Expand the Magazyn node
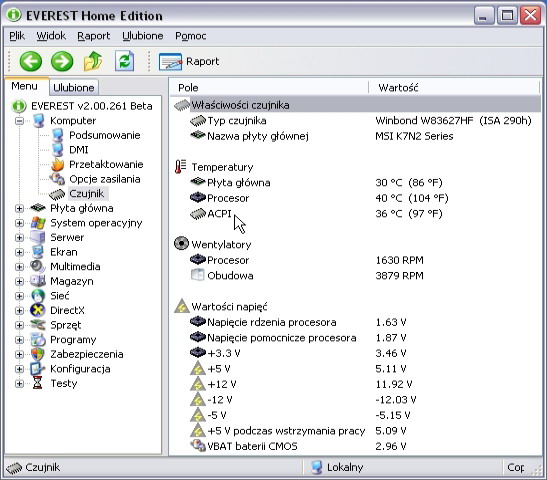Screen dimensions: 547x480 click(20, 282)
